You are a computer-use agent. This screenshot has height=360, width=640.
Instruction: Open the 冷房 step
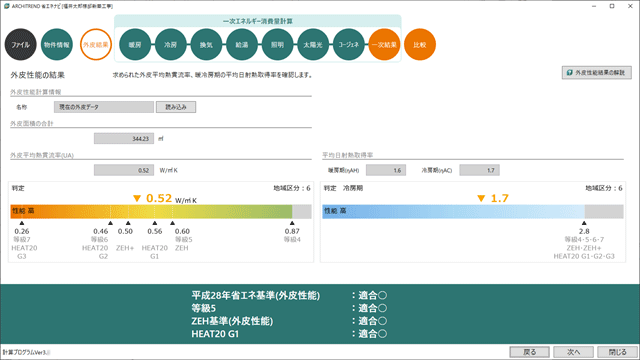click(x=171, y=44)
